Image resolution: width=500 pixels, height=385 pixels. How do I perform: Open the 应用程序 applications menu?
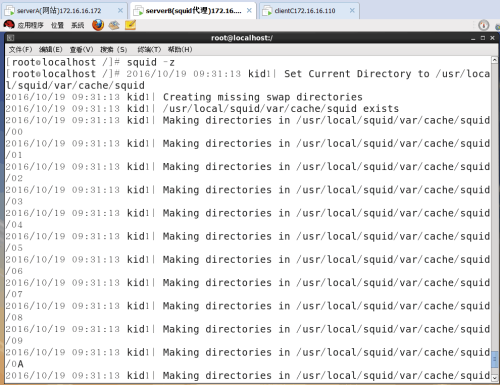(x=30, y=25)
